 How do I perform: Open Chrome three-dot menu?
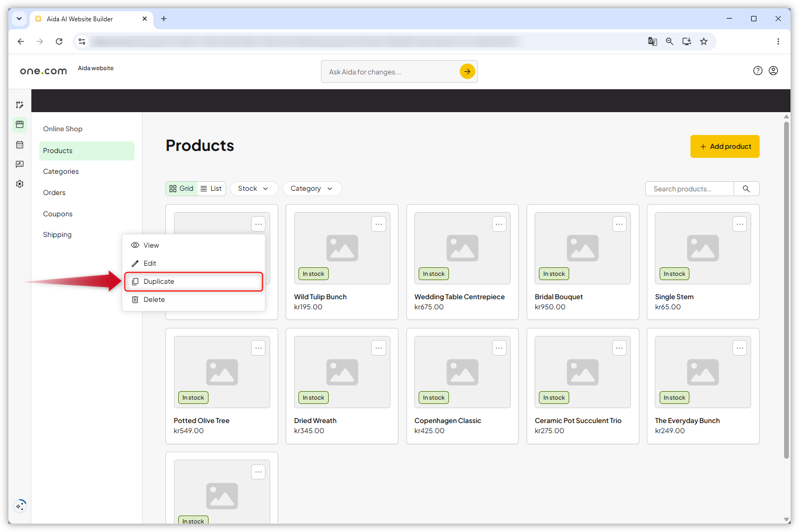[778, 41]
